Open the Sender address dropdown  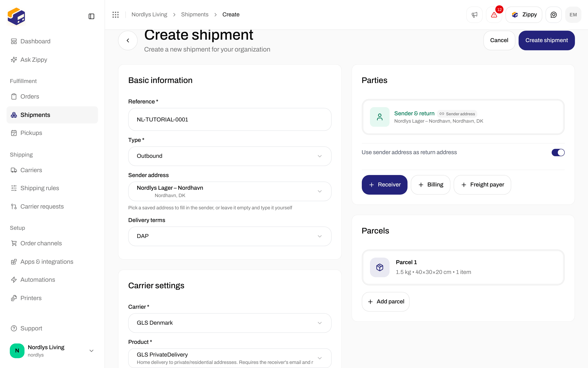coord(230,191)
